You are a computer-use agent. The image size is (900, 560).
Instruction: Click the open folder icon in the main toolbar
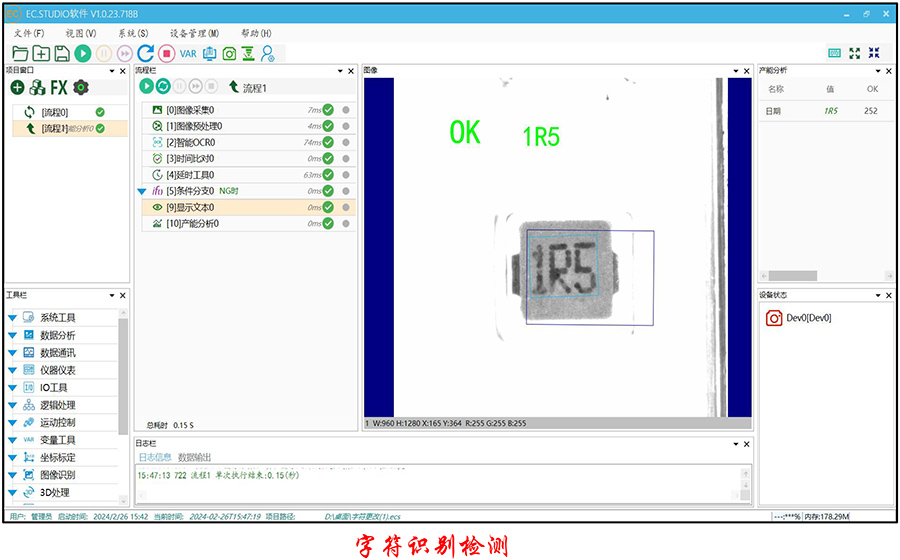[20, 53]
